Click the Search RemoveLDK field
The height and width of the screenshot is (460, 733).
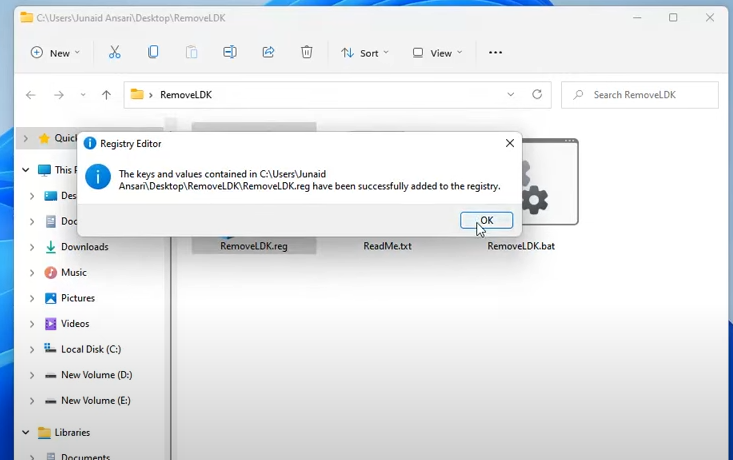[640, 95]
